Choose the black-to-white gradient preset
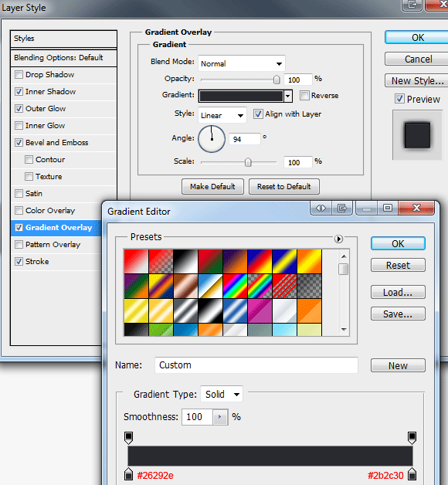The width and height of the screenshot is (448, 485). [x=185, y=261]
